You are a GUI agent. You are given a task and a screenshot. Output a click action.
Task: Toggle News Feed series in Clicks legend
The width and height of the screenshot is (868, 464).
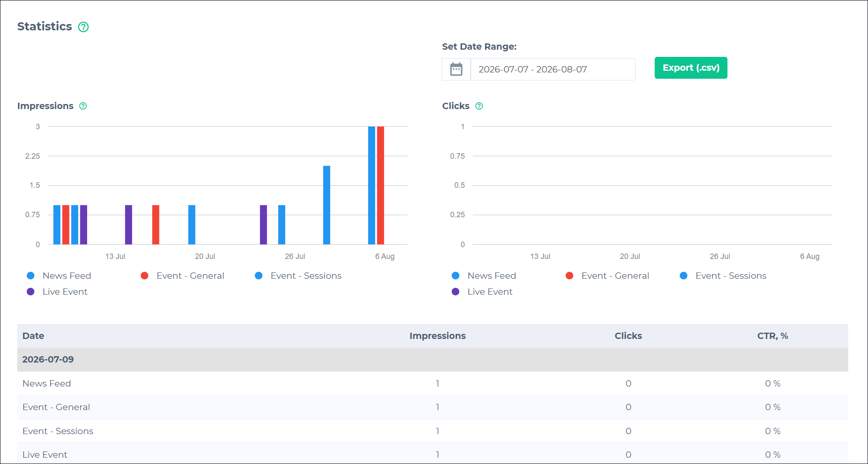point(484,276)
